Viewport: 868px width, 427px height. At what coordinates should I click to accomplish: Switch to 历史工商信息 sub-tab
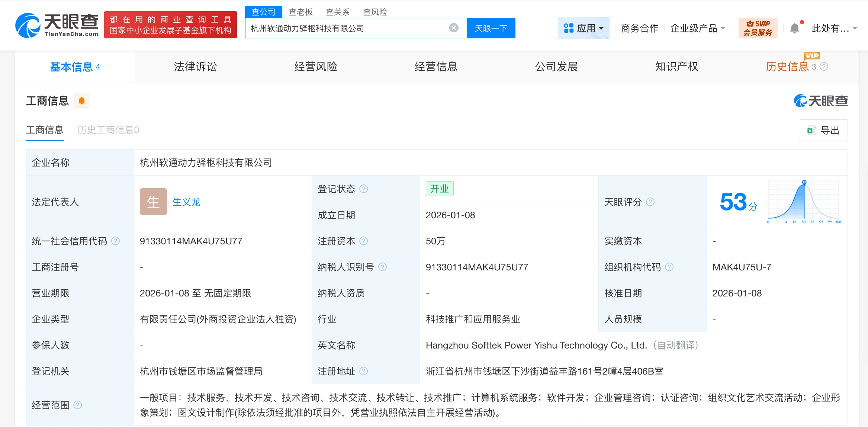(108, 130)
